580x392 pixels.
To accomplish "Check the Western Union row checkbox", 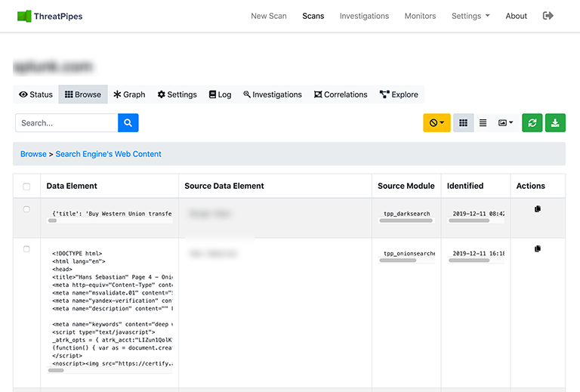I will (27, 209).
